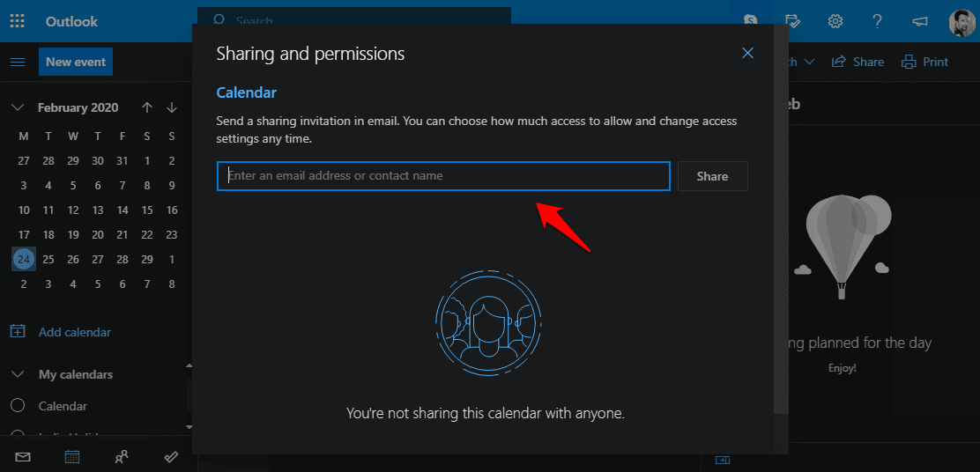Select February 24 in mini calendar
This screenshot has width=980, height=472.
(24, 259)
